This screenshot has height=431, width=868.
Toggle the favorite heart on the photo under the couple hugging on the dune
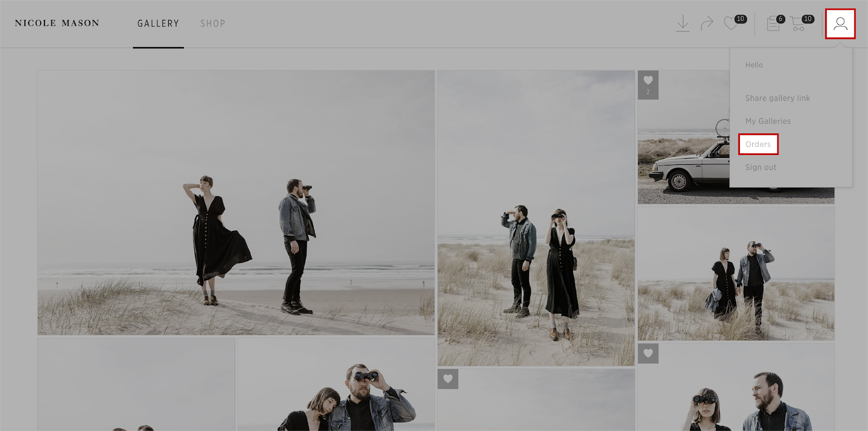(x=648, y=353)
